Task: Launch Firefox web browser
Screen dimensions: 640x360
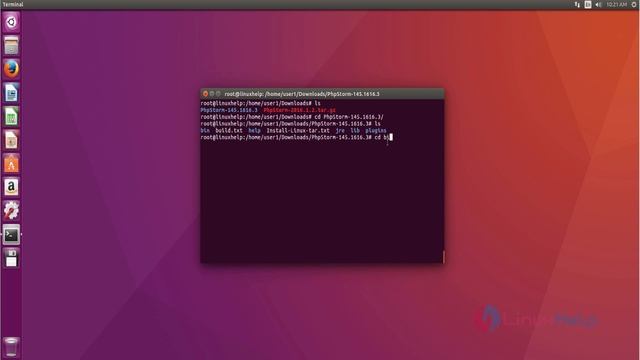Action: coord(11,69)
